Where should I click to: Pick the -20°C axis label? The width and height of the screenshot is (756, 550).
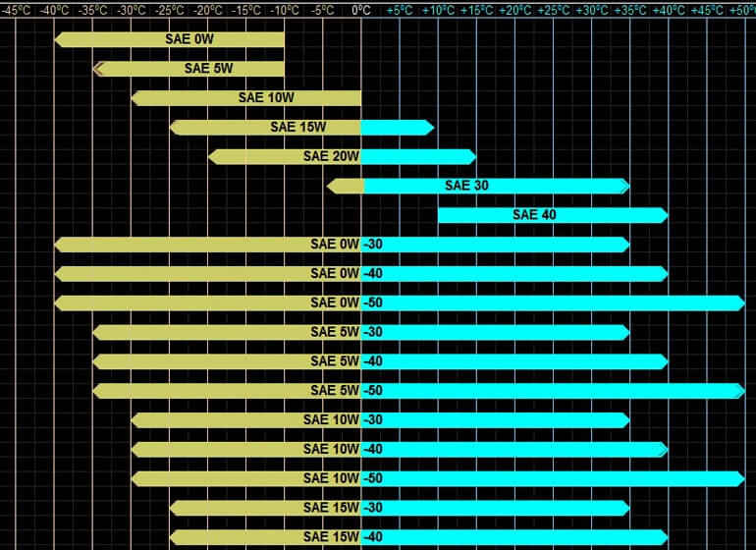(x=208, y=10)
